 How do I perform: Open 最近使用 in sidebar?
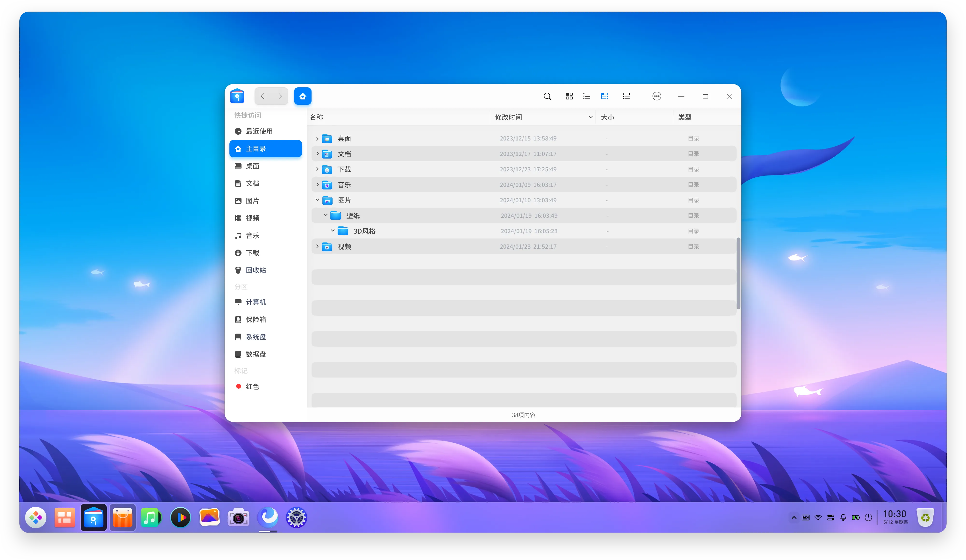265,131
